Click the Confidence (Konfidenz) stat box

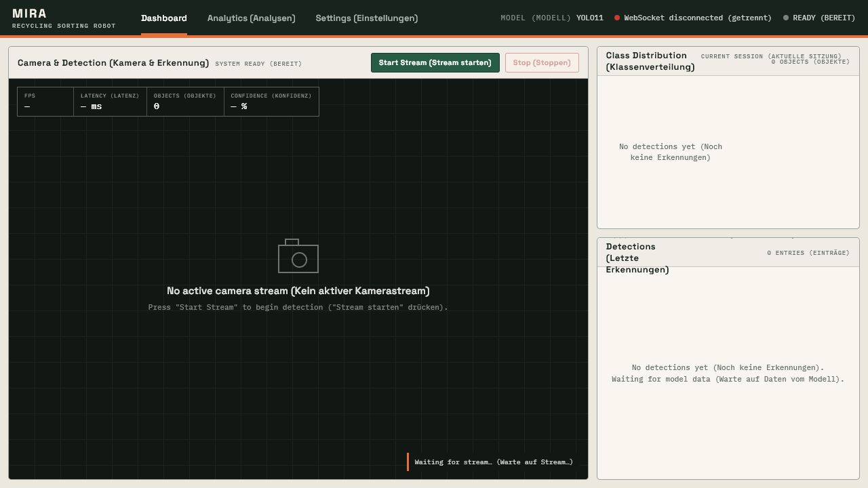271,102
